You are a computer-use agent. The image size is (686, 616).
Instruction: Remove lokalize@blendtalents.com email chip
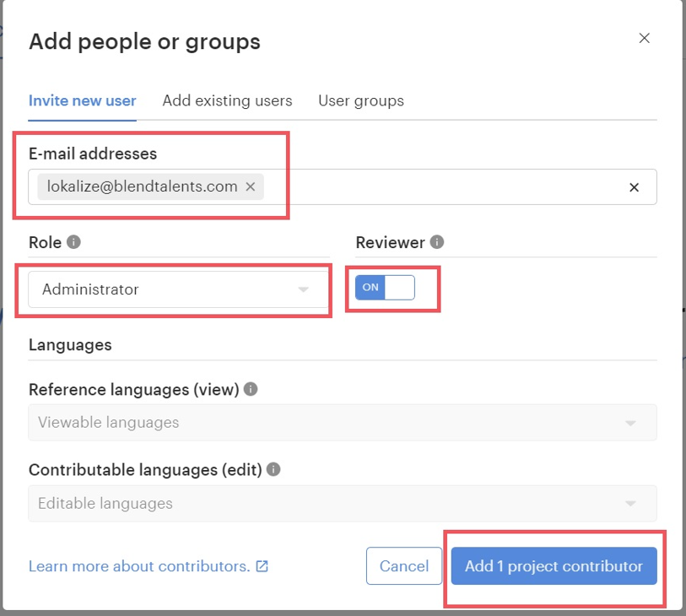click(251, 187)
